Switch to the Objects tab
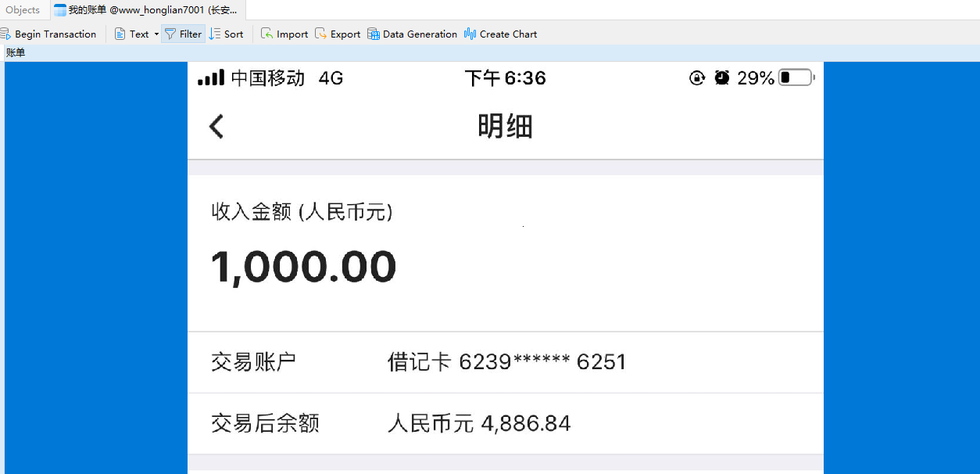This screenshot has width=980, height=474. coord(23,10)
